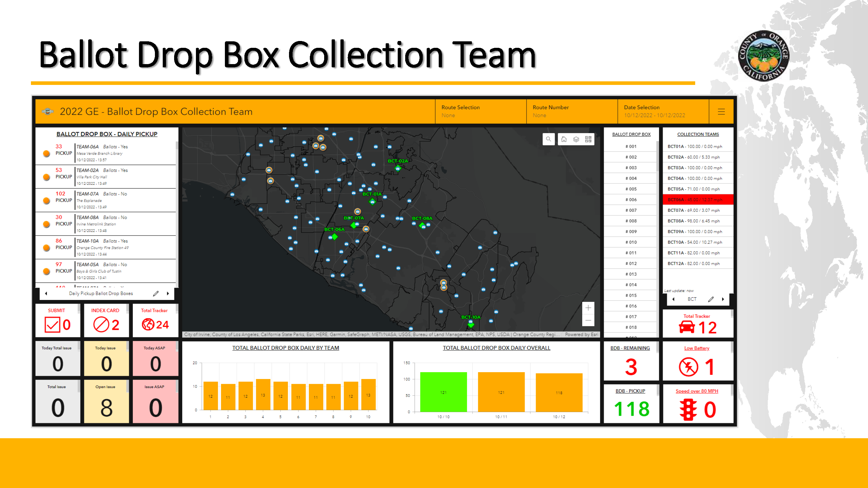Go to previous collection teams tab arrow
Image resolution: width=868 pixels, height=488 pixels.
coord(673,299)
